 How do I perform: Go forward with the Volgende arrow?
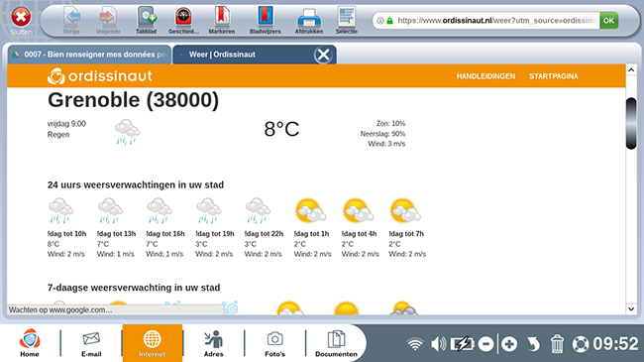(108, 17)
